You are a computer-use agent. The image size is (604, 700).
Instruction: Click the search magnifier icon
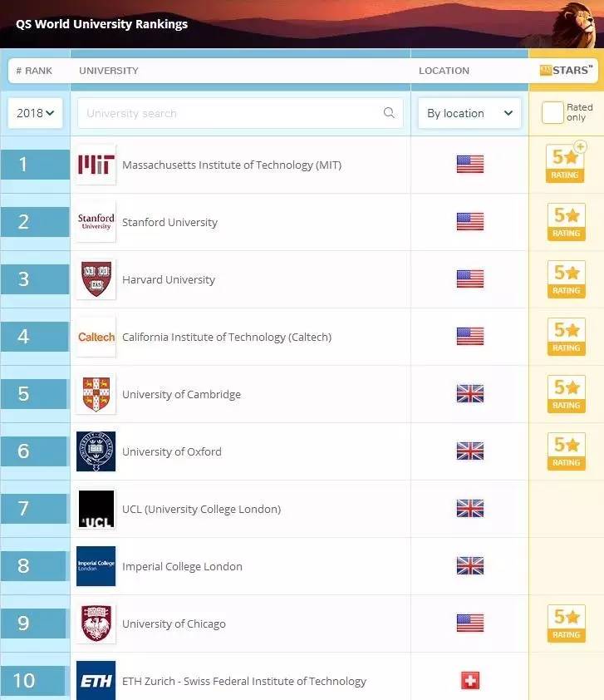click(x=389, y=112)
